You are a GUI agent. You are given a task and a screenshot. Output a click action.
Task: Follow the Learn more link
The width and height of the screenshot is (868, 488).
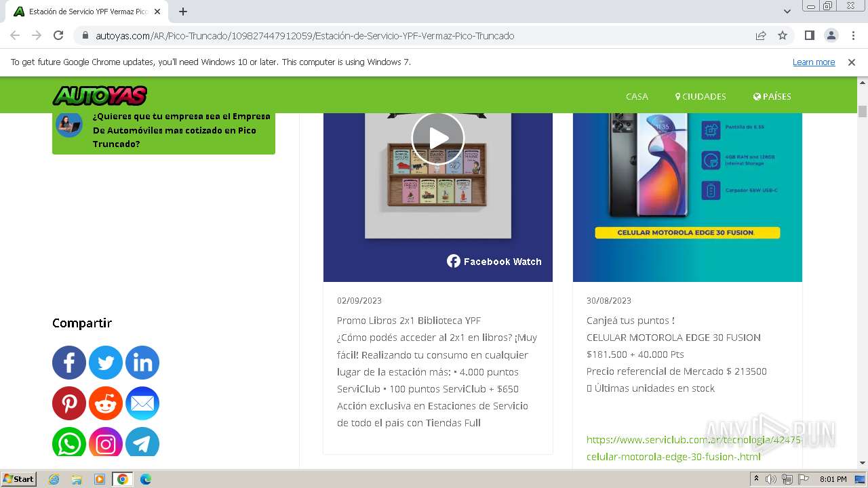click(x=814, y=62)
